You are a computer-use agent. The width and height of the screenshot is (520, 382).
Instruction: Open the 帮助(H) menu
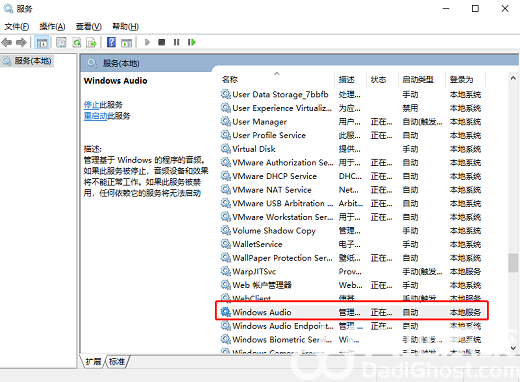(125, 26)
